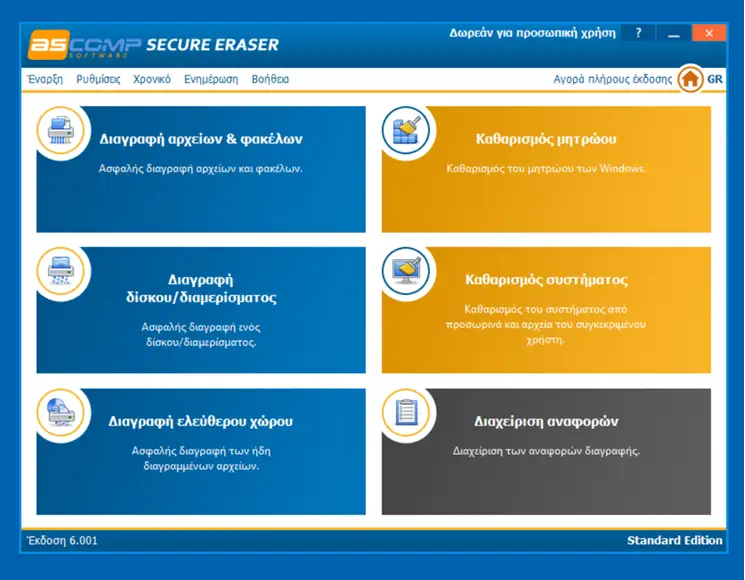Select the Διαγραφή αρχείων & φακέλων tile

click(201, 169)
